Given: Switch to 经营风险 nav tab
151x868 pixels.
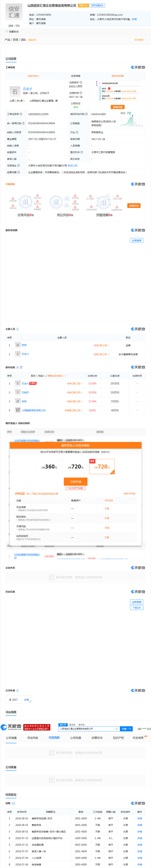Looking at the screenshot, I should (x=54, y=738).
